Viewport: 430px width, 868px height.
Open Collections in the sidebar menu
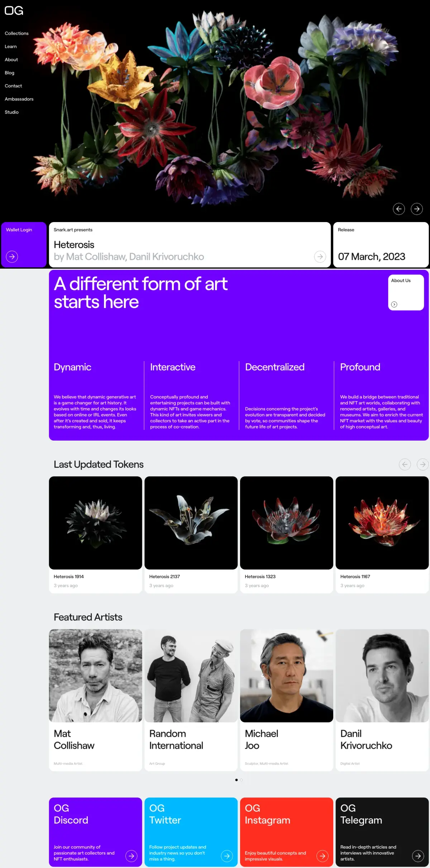tap(16, 33)
